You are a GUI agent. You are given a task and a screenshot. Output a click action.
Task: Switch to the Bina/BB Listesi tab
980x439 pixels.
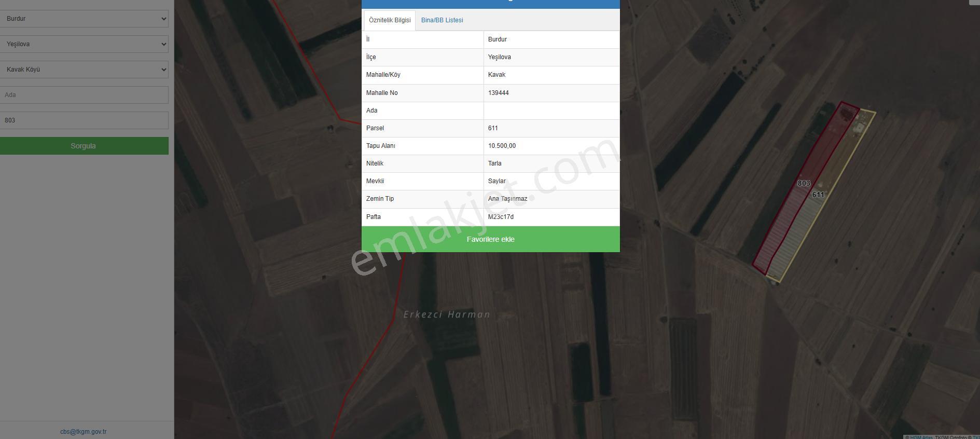(442, 20)
